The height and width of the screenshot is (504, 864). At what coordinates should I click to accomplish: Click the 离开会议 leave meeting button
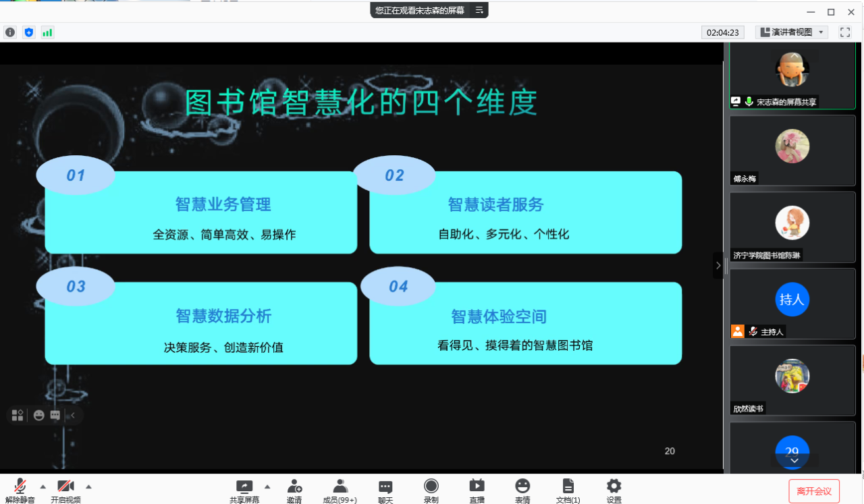(813, 491)
